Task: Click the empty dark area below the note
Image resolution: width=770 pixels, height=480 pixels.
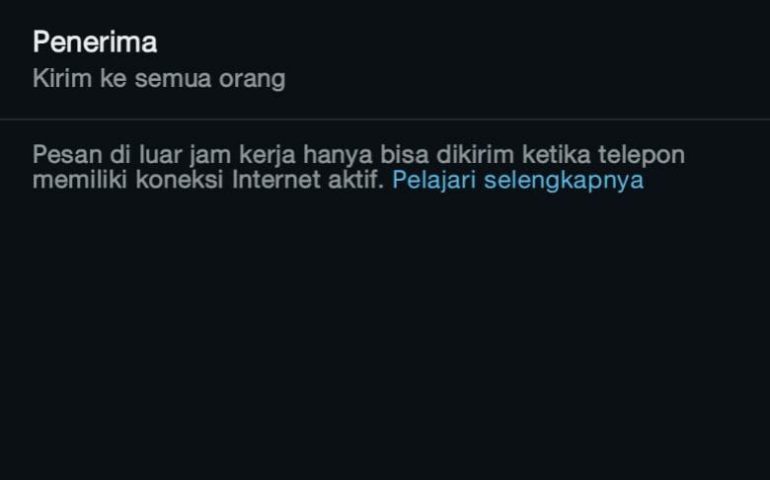Action: (385, 334)
